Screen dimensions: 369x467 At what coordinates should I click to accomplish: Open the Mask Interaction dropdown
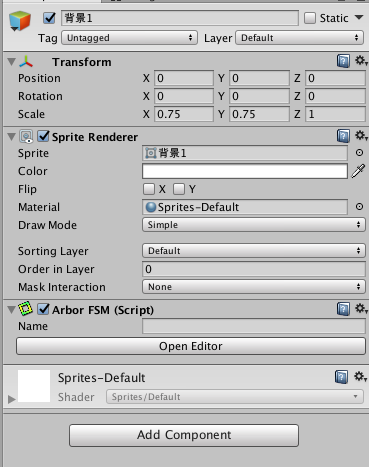254,287
